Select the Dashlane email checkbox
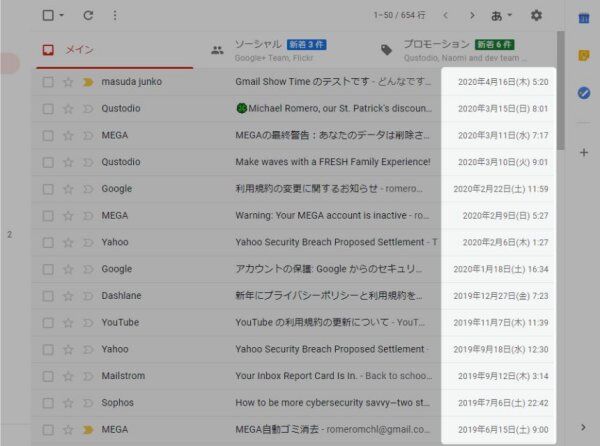600x446 pixels. tap(48, 296)
